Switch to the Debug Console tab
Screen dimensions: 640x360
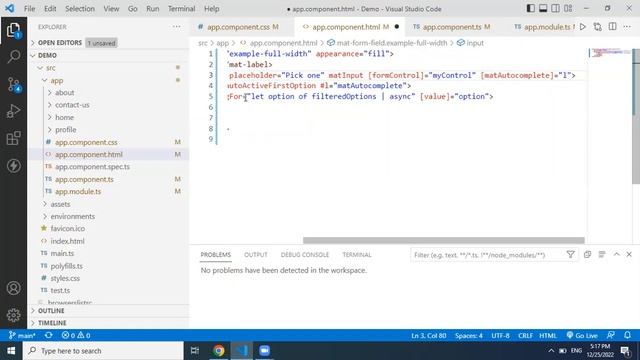click(304, 255)
